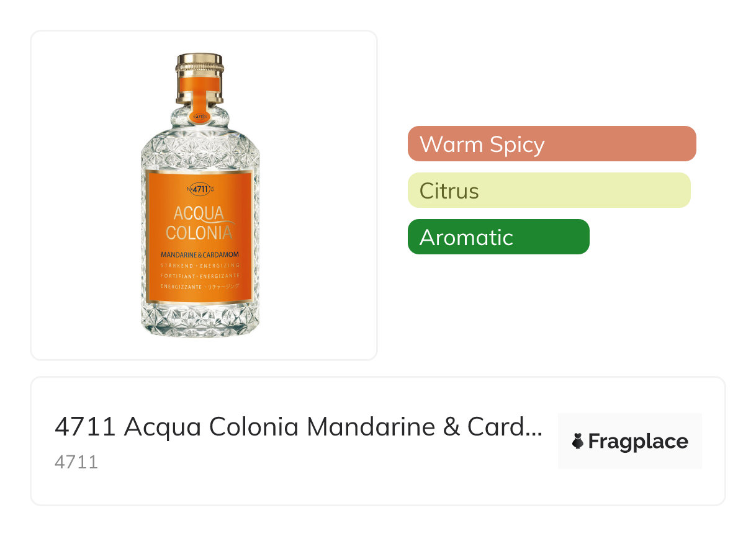Click the Fragplace bottle logo icon
756x536 pixels.
click(x=578, y=441)
